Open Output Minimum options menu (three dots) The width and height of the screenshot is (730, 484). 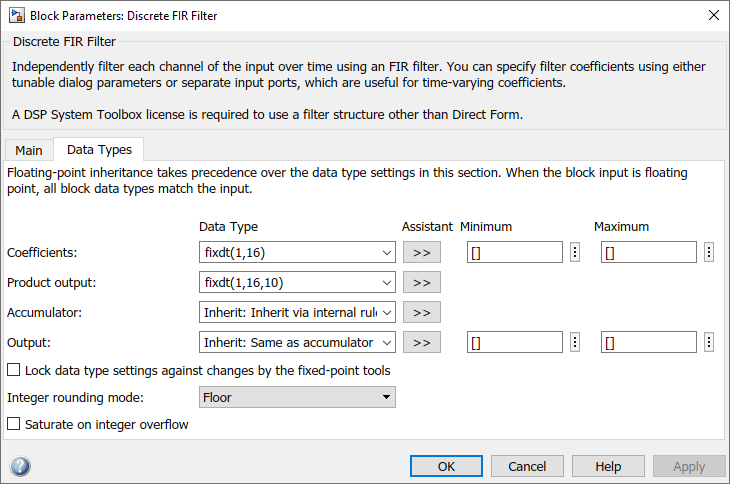(x=575, y=343)
